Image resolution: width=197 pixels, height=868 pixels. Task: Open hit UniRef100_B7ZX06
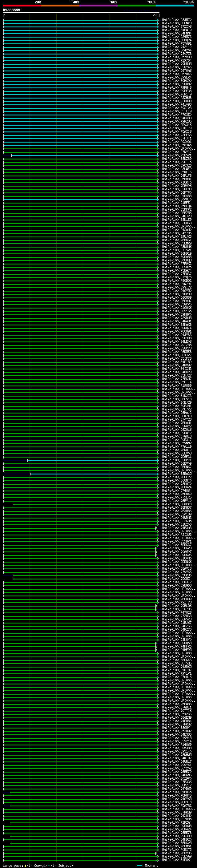pos(176,26)
